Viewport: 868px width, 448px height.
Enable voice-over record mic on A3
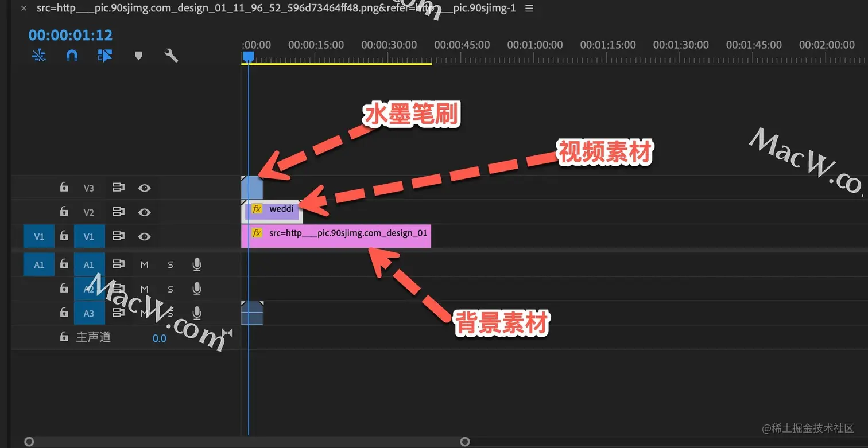coord(197,313)
